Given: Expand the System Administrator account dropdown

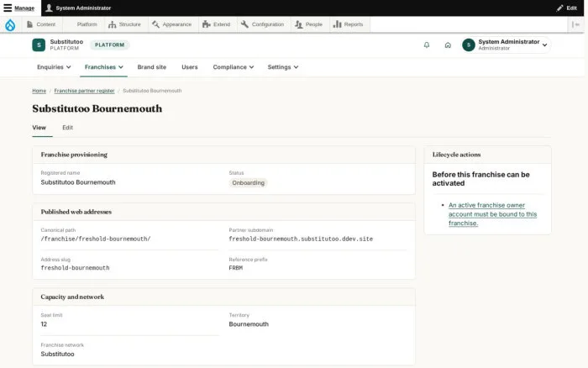Looking at the screenshot, I should [x=507, y=45].
